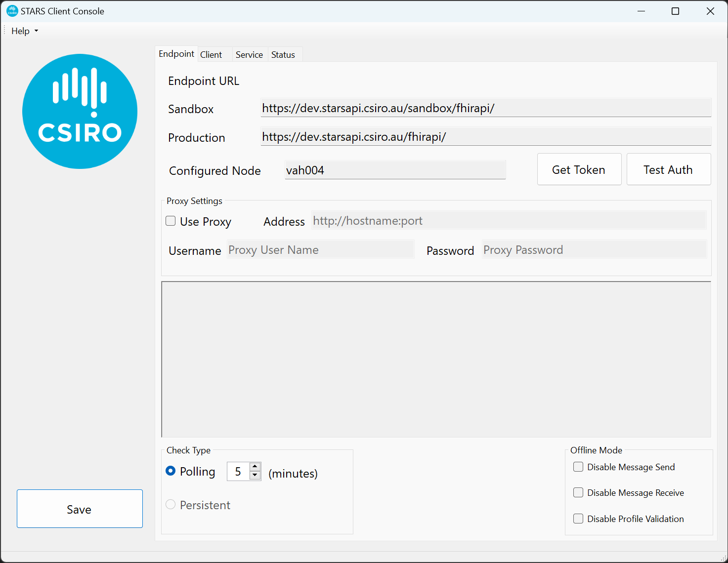Screen dimensions: 728x563
Task: Click the CSIRO logo image
Action: tap(79, 111)
